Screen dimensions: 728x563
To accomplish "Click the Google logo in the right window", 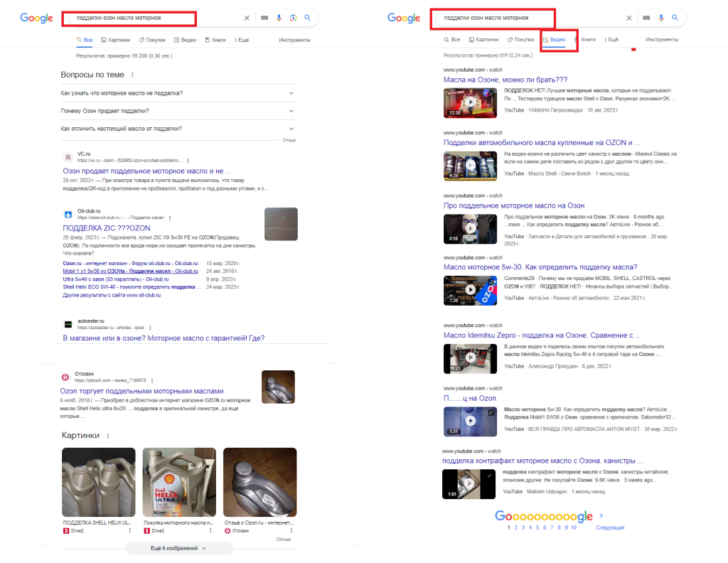I will [x=404, y=18].
